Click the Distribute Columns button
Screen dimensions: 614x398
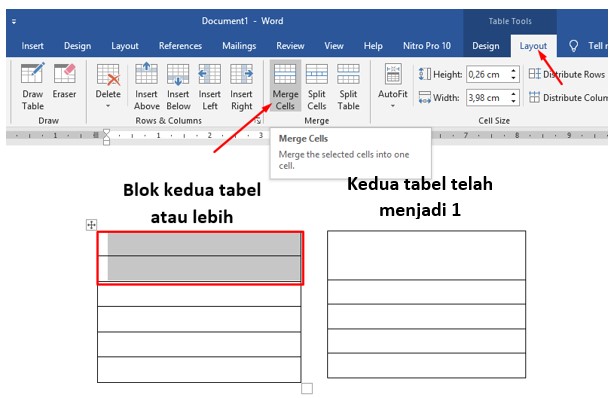click(x=568, y=97)
